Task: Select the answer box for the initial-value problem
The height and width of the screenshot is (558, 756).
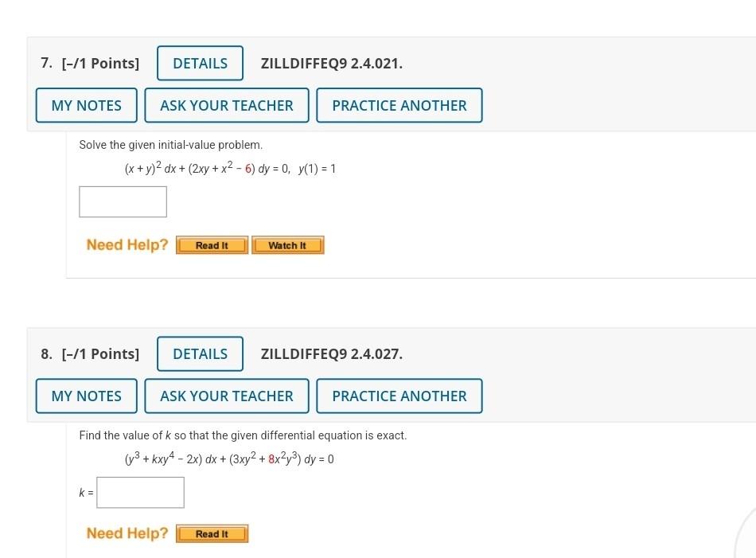Action: click(123, 201)
